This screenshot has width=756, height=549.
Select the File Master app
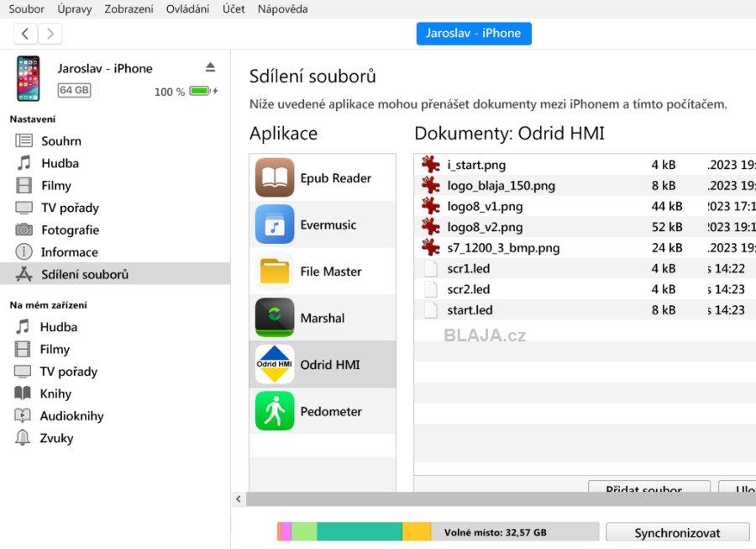[323, 271]
